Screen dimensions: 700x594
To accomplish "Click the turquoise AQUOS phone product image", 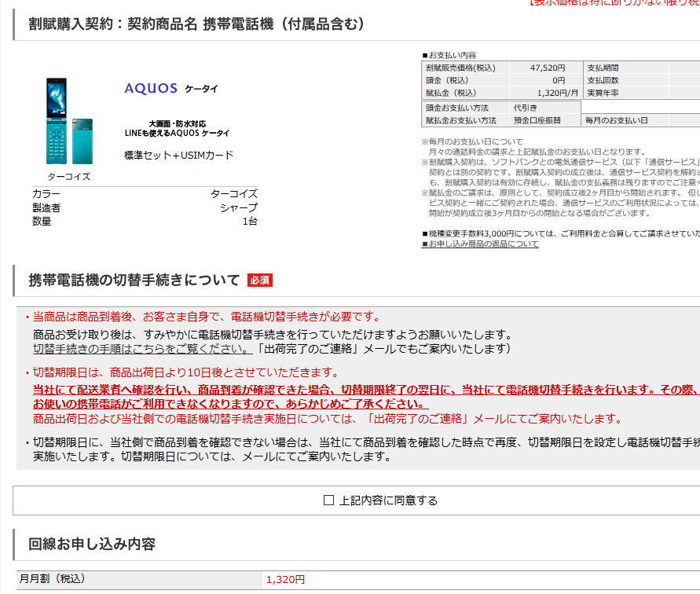I will 69,121.
